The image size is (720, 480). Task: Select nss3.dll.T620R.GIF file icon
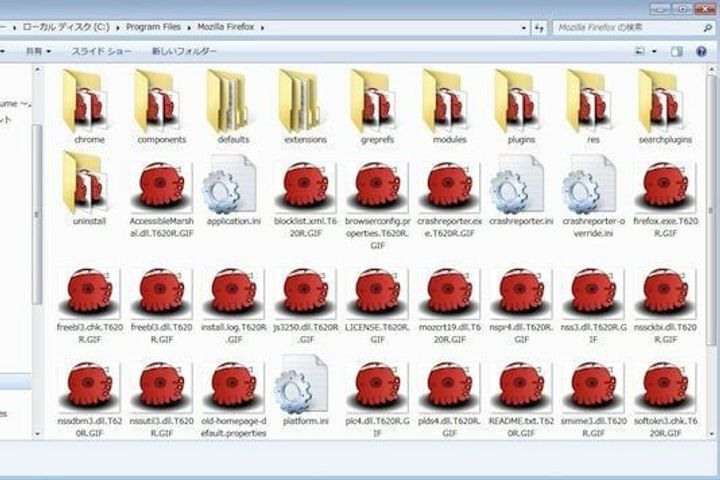tap(593, 293)
